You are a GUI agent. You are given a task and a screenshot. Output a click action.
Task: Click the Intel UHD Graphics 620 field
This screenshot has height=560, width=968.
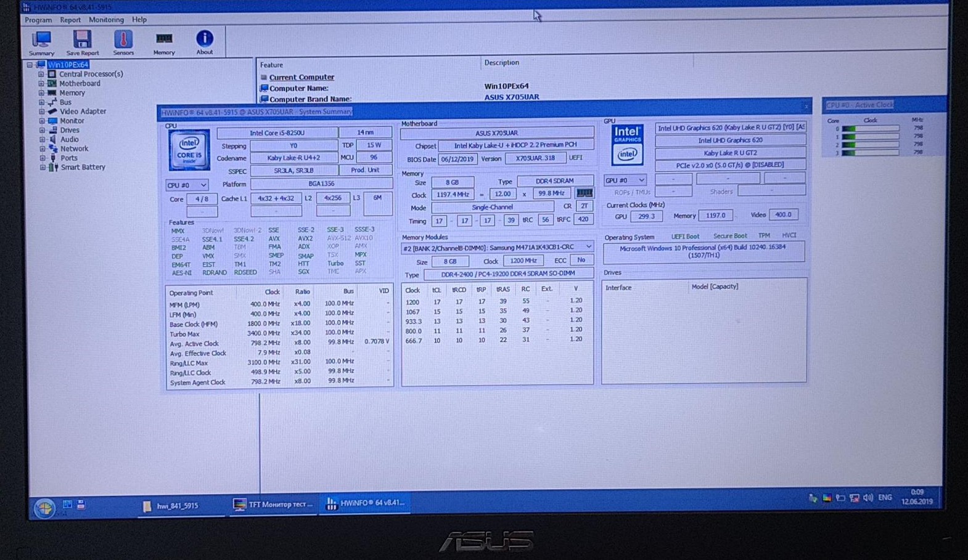pos(730,140)
